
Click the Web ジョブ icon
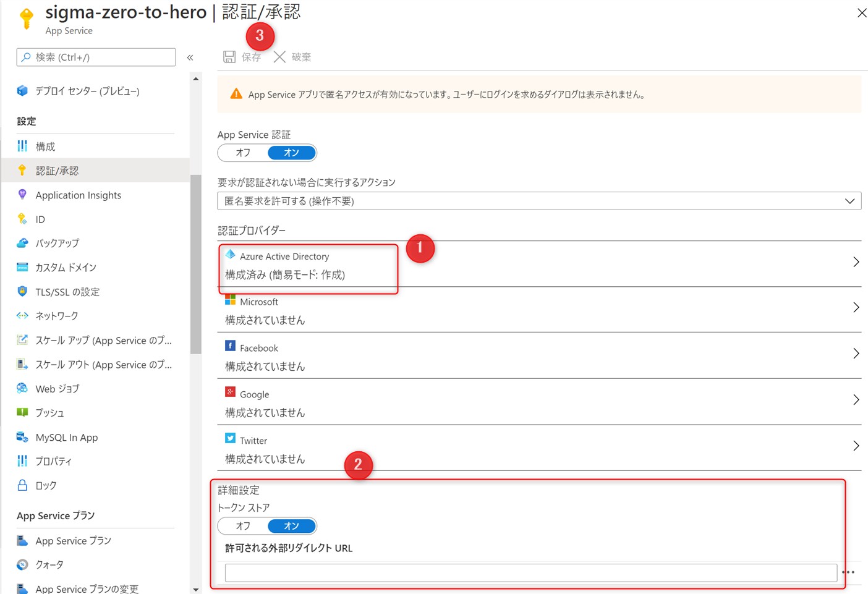point(22,388)
